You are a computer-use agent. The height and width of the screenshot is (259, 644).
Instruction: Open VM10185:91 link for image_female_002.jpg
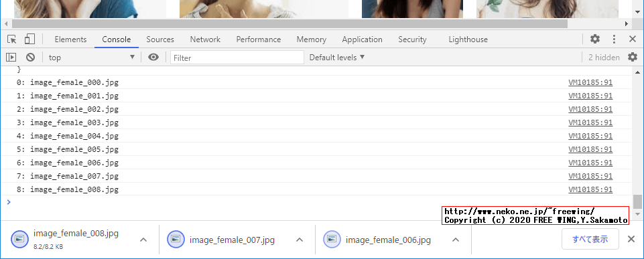pos(590,109)
